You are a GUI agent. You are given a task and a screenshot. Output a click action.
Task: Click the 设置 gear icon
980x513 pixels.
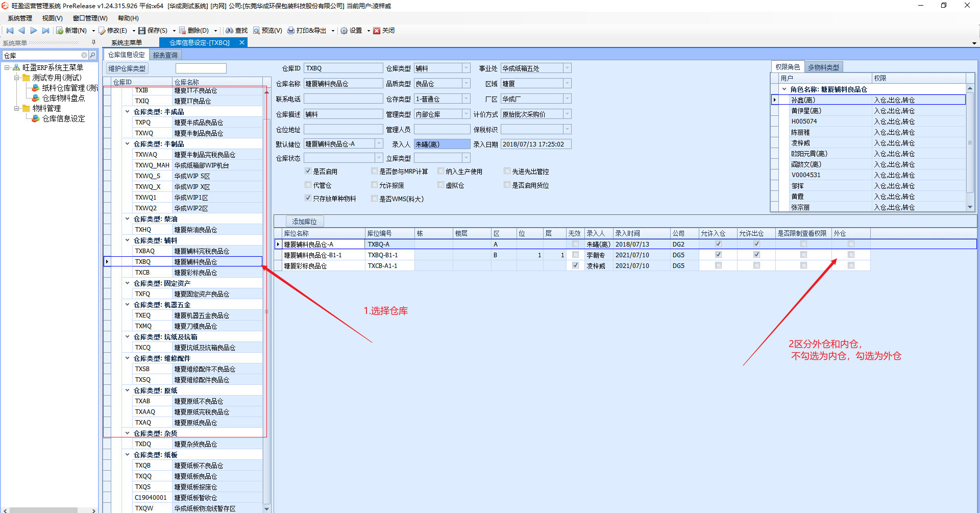344,31
